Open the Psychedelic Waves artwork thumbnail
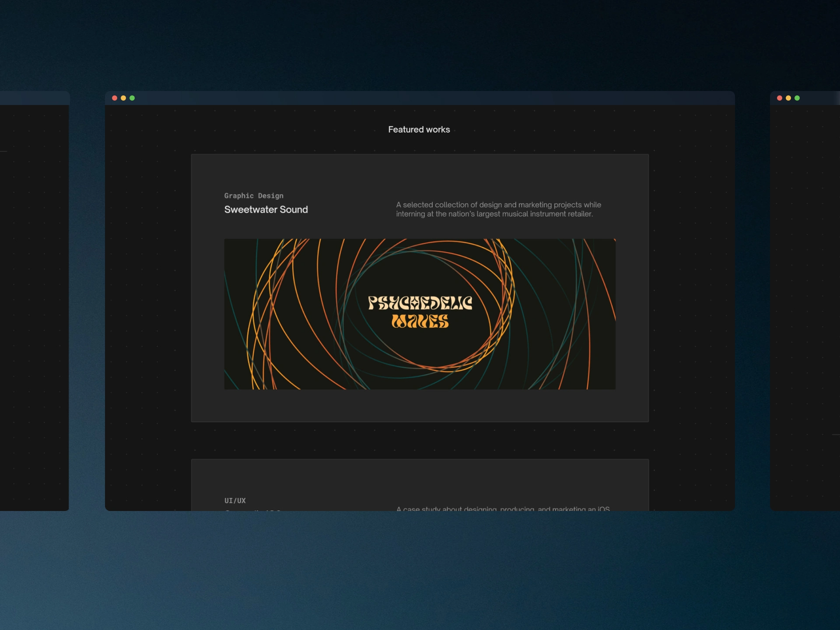The image size is (840, 630). pos(420,314)
